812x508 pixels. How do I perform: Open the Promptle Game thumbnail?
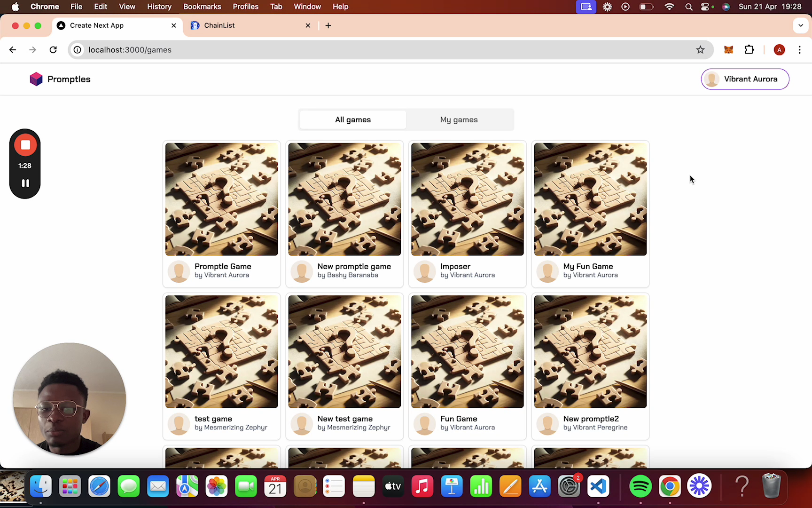(222, 199)
